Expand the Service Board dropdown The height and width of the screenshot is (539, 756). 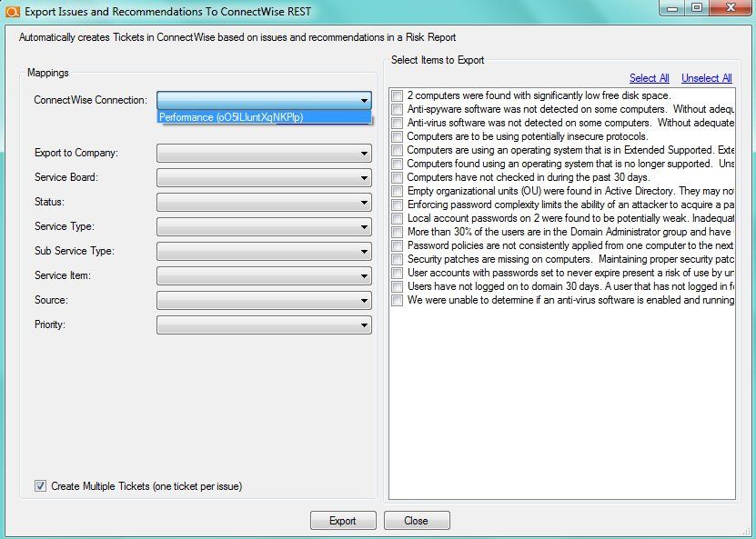264,178
